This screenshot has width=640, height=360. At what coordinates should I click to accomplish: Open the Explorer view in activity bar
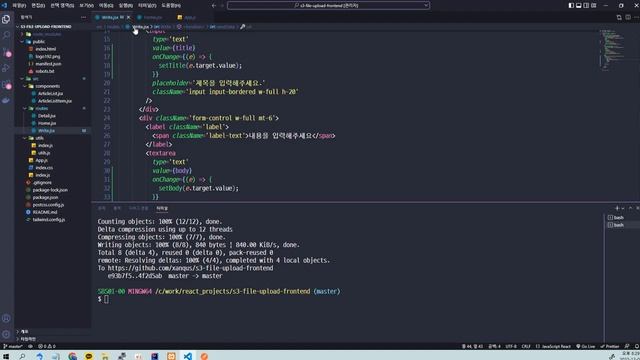[x=6, y=19]
